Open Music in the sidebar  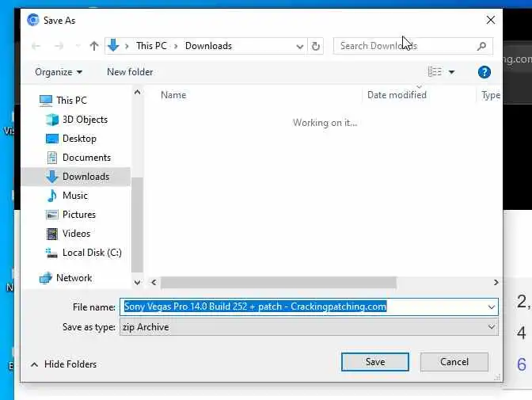pyautogui.click(x=75, y=196)
